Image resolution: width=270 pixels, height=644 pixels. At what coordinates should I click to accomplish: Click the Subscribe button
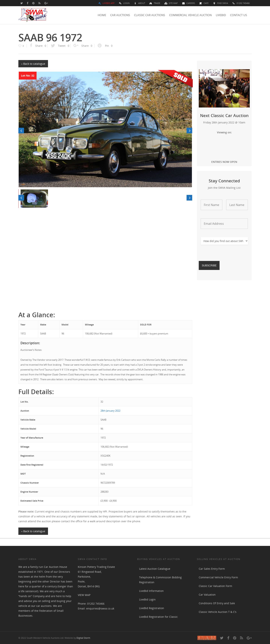point(209,265)
